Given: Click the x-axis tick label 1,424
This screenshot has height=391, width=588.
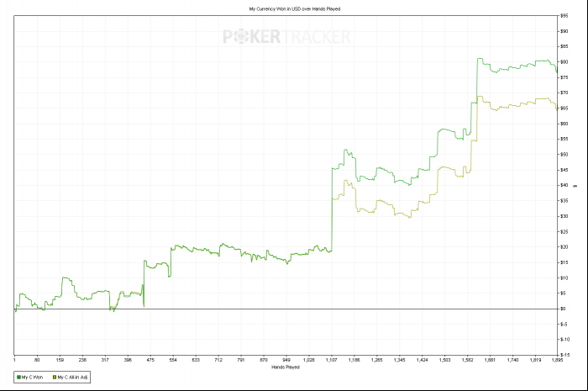Looking at the screenshot, I should 422,360.
